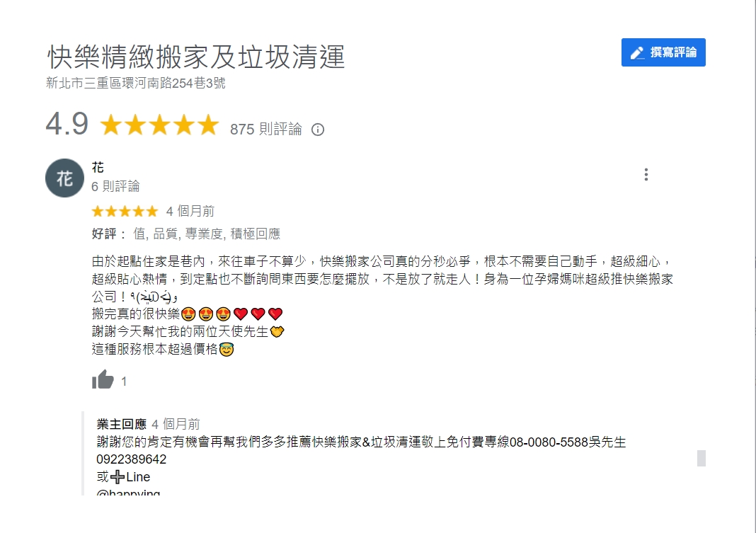Click the like count next to thumbs-up
The image size is (756, 533).
point(124,382)
